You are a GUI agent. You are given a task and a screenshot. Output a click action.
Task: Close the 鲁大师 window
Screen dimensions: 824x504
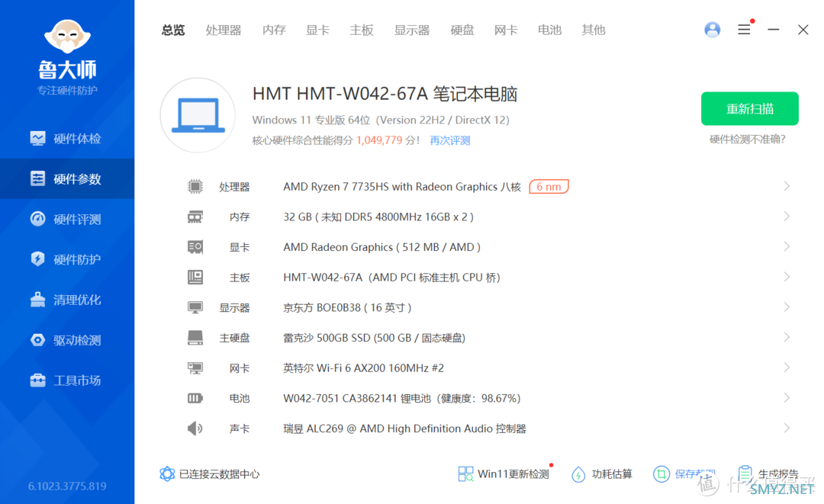pos(803,30)
